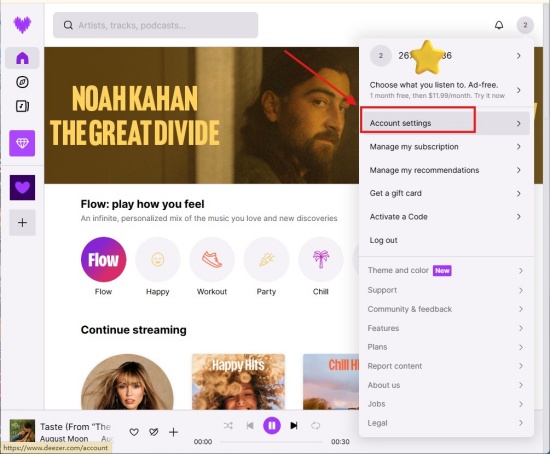Open Account settings menu item
The image size is (550, 454).
point(446,123)
